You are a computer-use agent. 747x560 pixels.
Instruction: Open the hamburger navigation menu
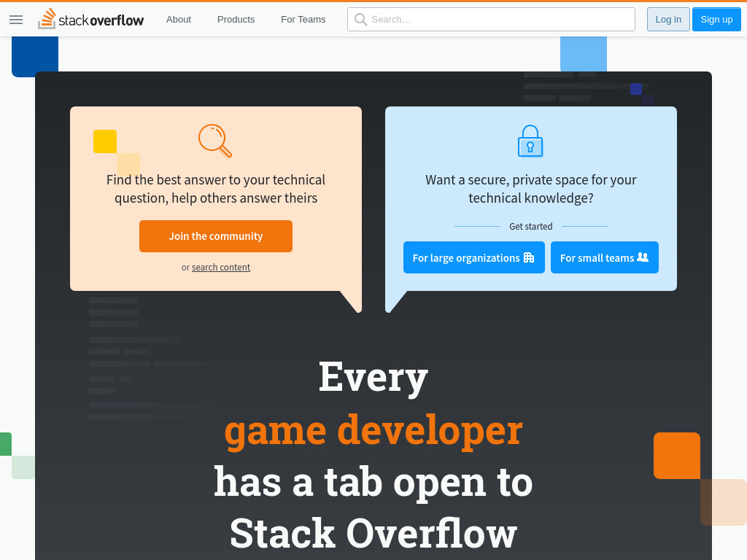[16, 20]
